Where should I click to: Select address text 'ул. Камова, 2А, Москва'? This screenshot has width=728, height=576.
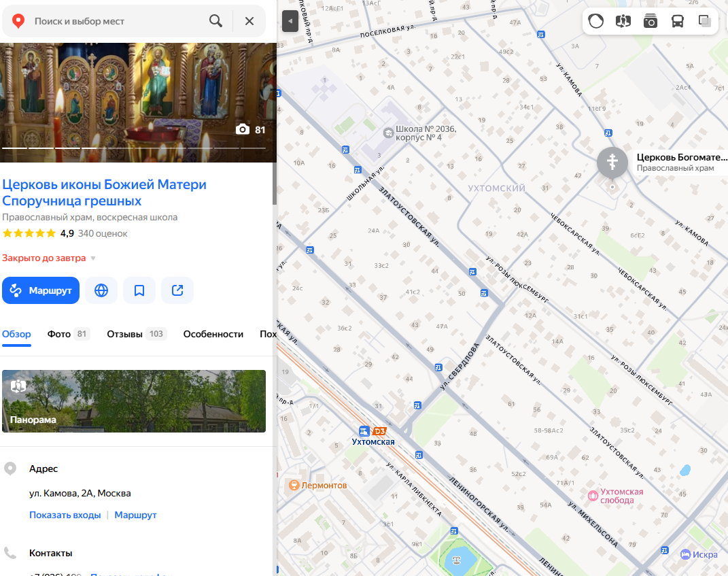tap(80, 493)
